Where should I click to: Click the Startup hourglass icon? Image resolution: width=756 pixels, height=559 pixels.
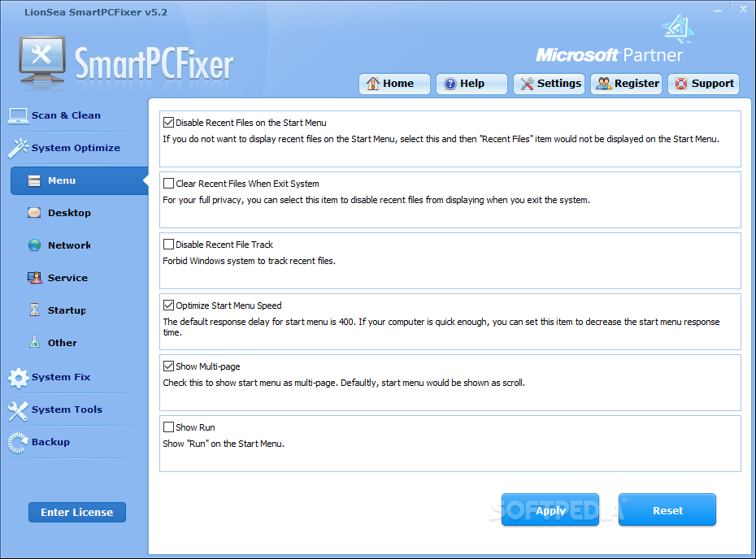coord(34,310)
